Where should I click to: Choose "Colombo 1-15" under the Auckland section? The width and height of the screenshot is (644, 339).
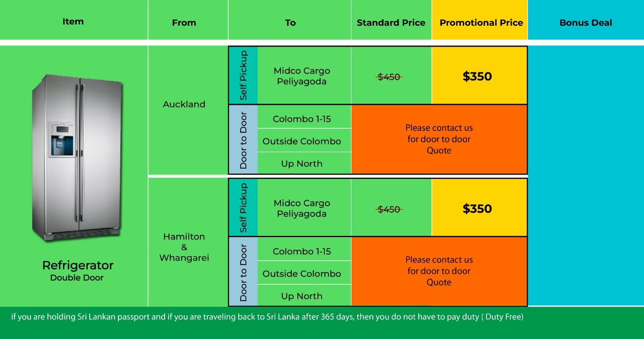pos(302,119)
